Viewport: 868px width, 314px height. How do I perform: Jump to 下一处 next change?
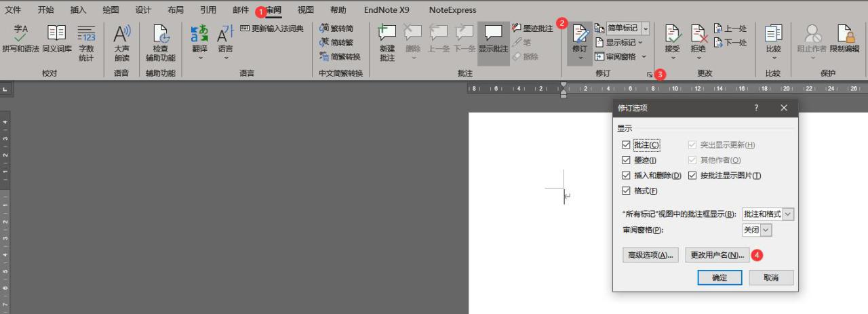click(x=730, y=43)
